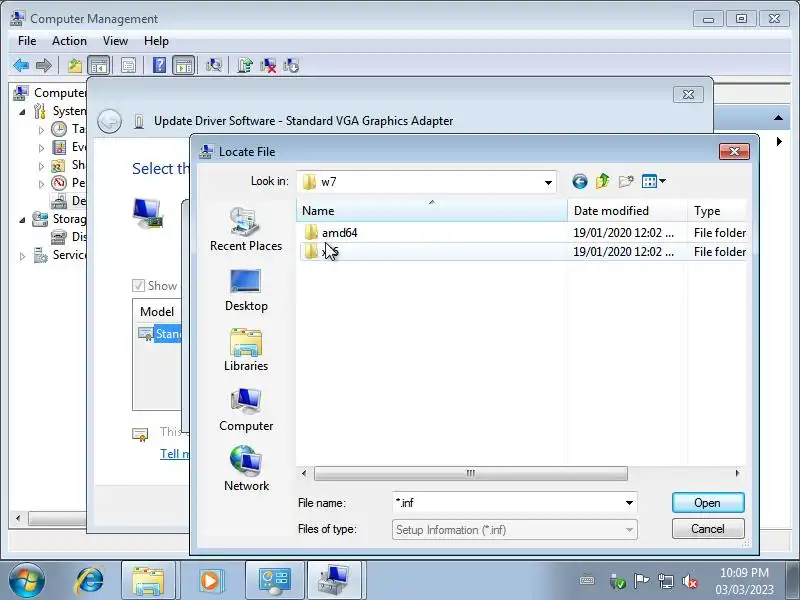800x600 pixels.
Task: Select Device Manager in the console tree
Action: tap(69, 201)
